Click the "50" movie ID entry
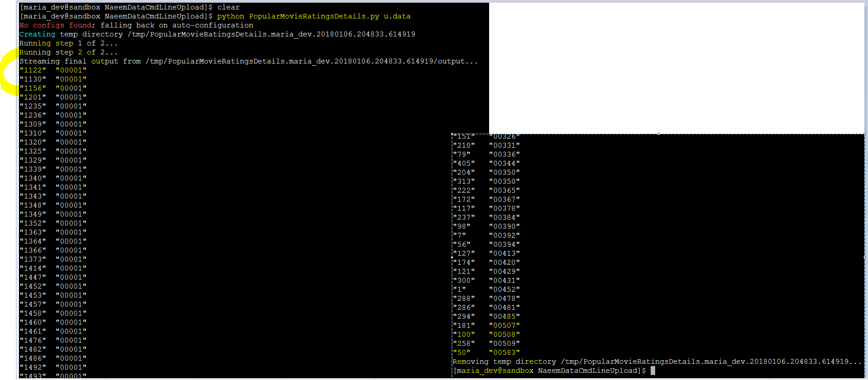 [x=462, y=353]
